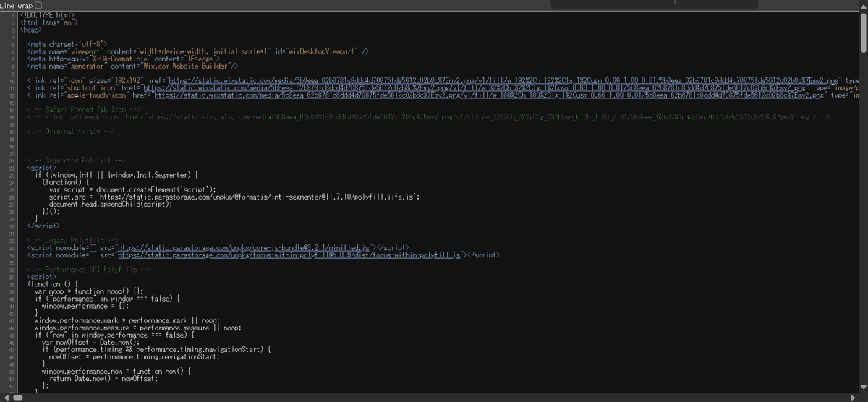Screen dimensions: 868x402
Task: Click the horizontal scrollbar thumb
Action: 17,397
